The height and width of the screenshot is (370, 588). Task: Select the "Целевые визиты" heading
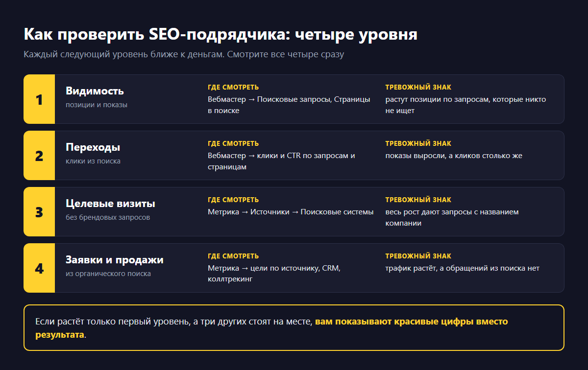110,204
